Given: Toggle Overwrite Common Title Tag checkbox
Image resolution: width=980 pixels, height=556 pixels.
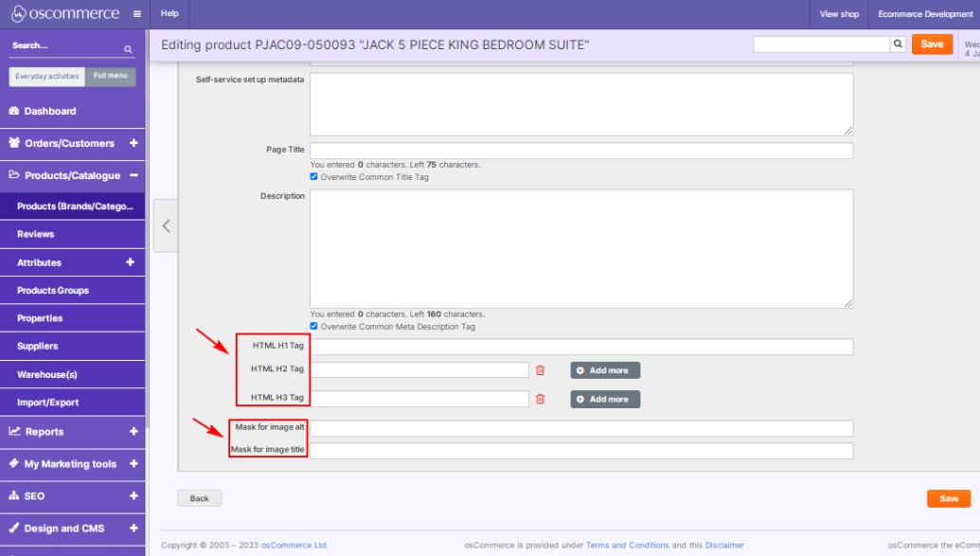Looking at the screenshot, I should [313, 176].
